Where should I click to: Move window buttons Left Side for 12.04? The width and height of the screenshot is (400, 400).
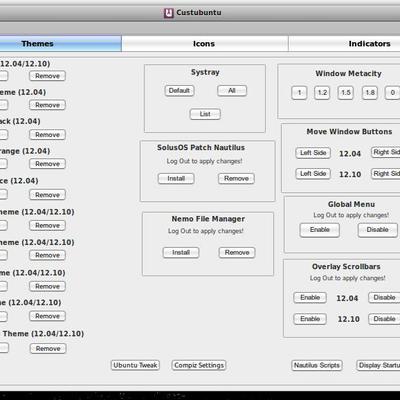pos(313,153)
